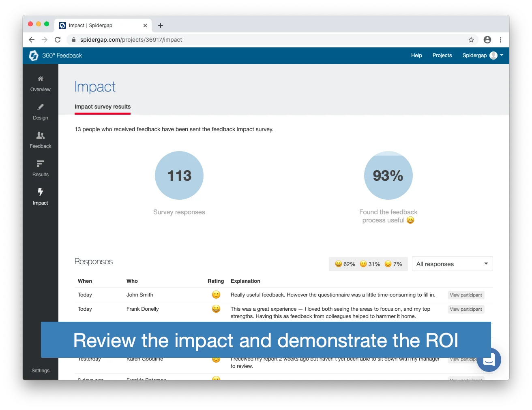This screenshot has height=410, width=532.
Task: Click the Spidergap logo in the top bar
Action: [x=33, y=56]
